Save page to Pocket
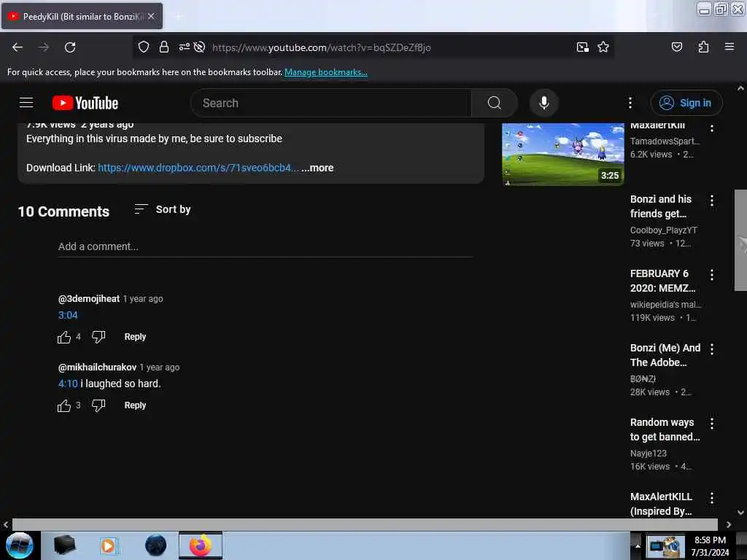747x560 pixels. (676, 47)
